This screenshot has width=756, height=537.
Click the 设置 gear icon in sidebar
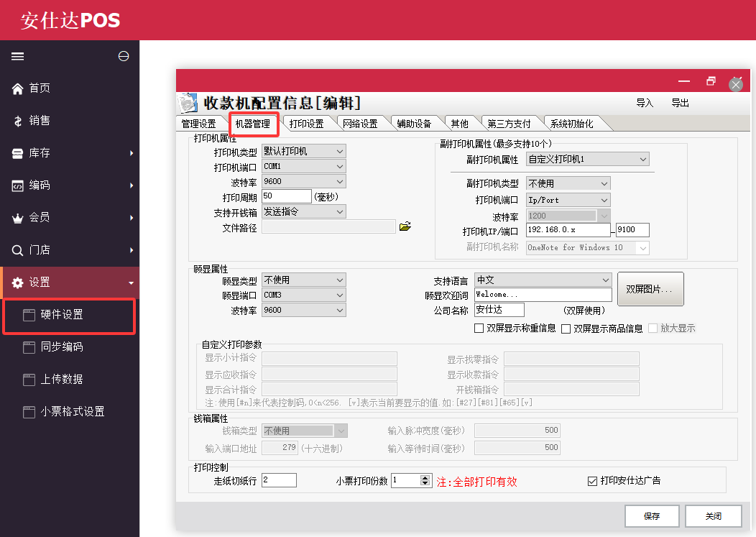coord(17,283)
